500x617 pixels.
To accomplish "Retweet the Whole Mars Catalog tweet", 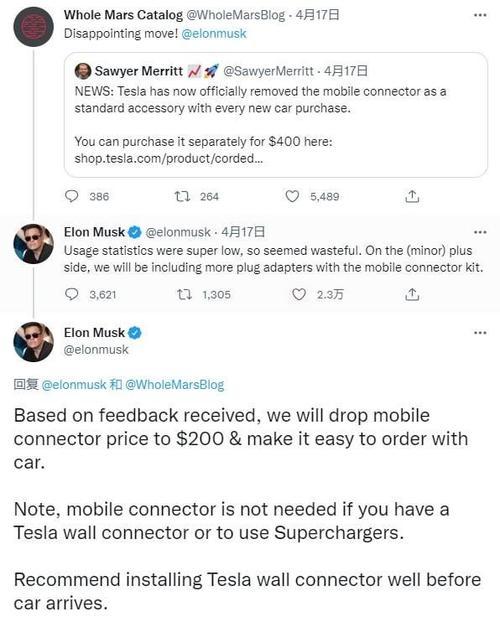I will pyautogui.click(x=183, y=196).
